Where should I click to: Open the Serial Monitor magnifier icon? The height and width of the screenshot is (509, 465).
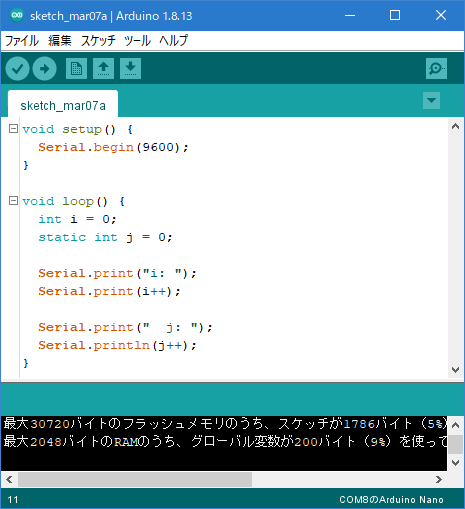pyautogui.click(x=436, y=69)
